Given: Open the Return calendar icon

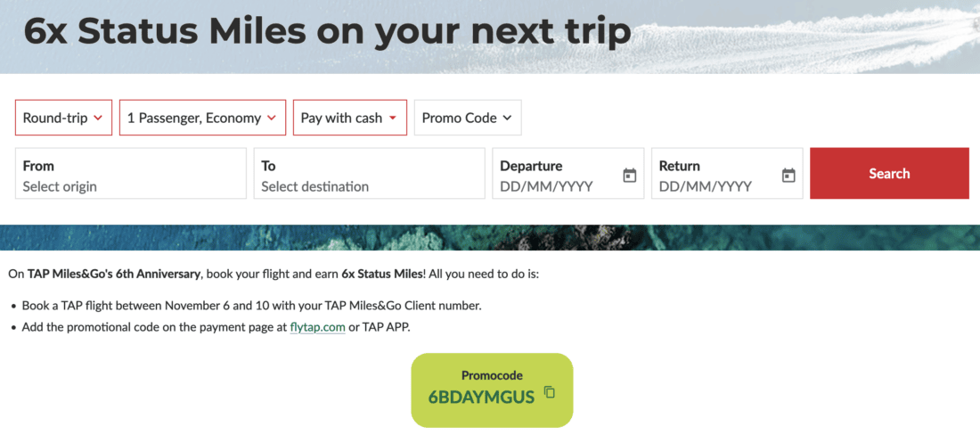Looking at the screenshot, I should tap(788, 176).
